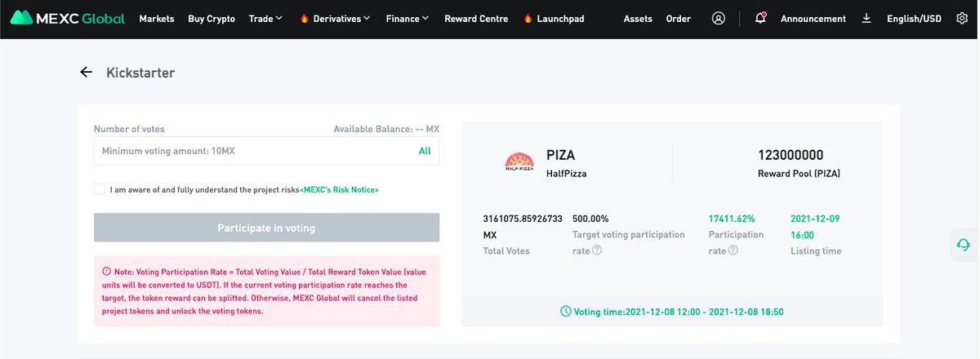Viewport: 980px width, 359px height.
Task: Click the Participate in voting button
Action: (x=266, y=228)
